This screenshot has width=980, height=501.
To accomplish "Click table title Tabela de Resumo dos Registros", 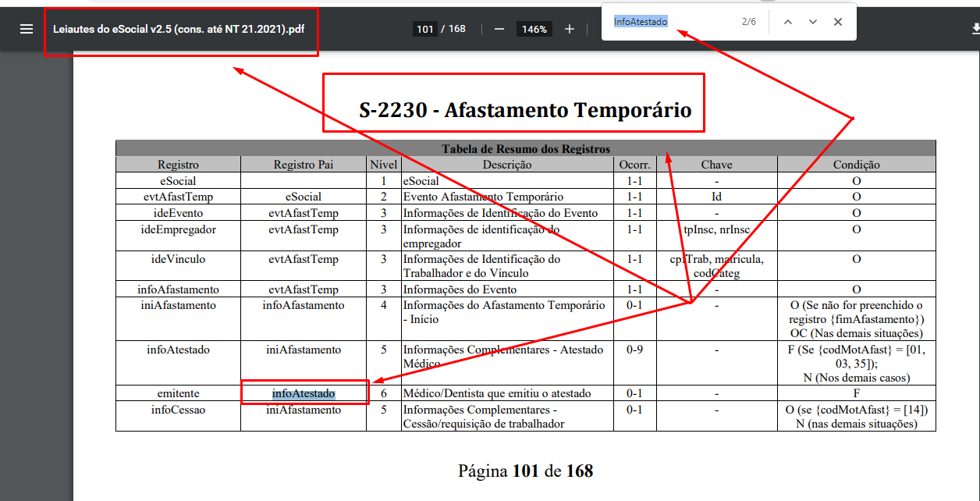I will 525,148.
